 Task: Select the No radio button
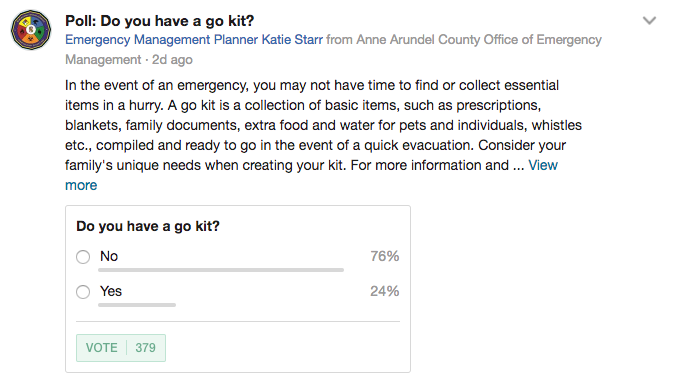(x=83, y=257)
